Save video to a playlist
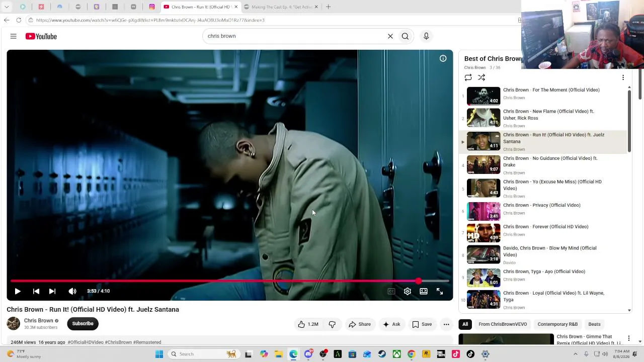Screen dimensions: 644x362 point(422,324)
